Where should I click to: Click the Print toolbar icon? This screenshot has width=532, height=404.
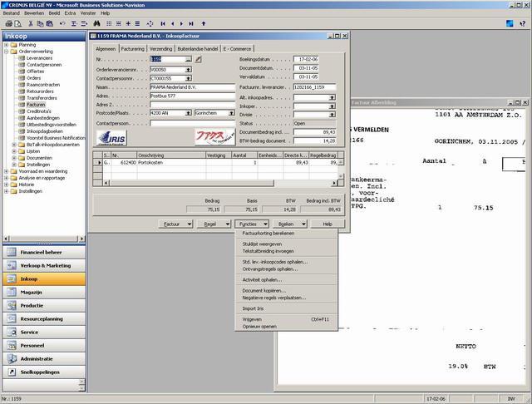click(x=9, y=23)
